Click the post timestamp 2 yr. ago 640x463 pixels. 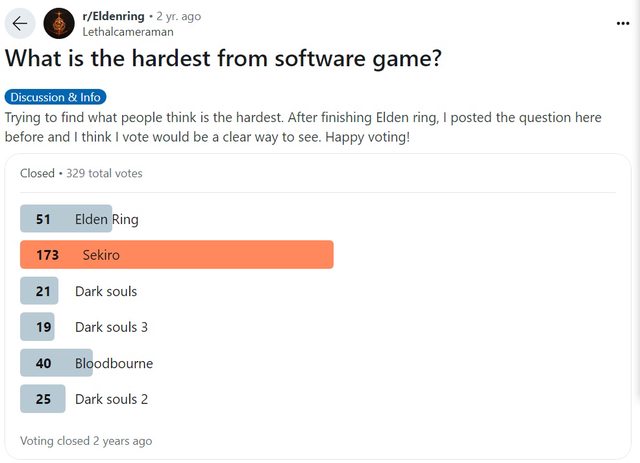coord(178,16)
